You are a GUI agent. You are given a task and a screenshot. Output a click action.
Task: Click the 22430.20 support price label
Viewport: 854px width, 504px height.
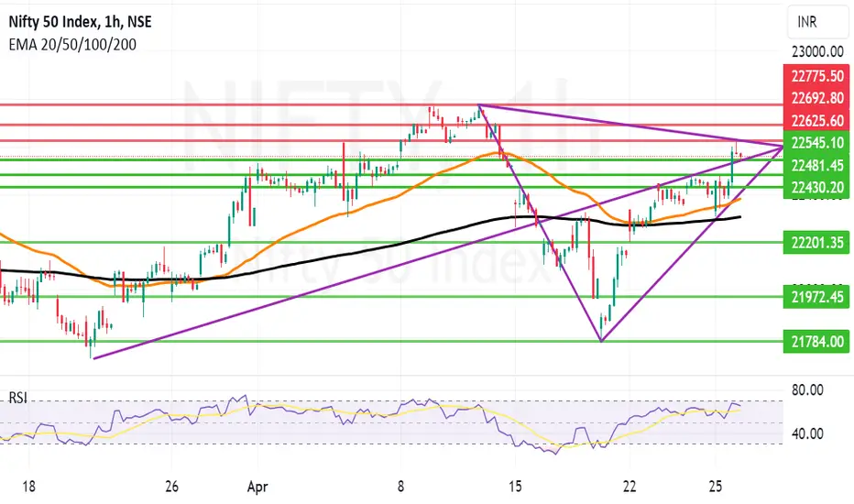coord(816,188)
